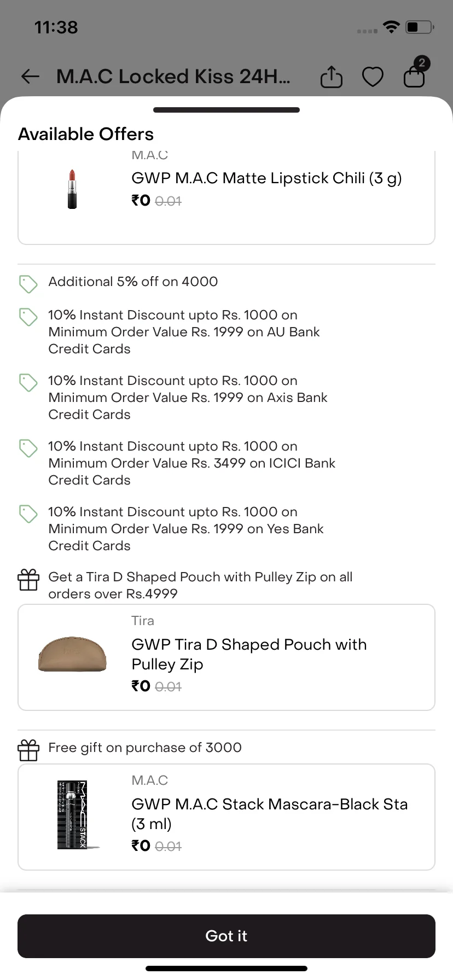Add product to wishlist via heart icon
The image size is (453, 980).
click(373, 77)
